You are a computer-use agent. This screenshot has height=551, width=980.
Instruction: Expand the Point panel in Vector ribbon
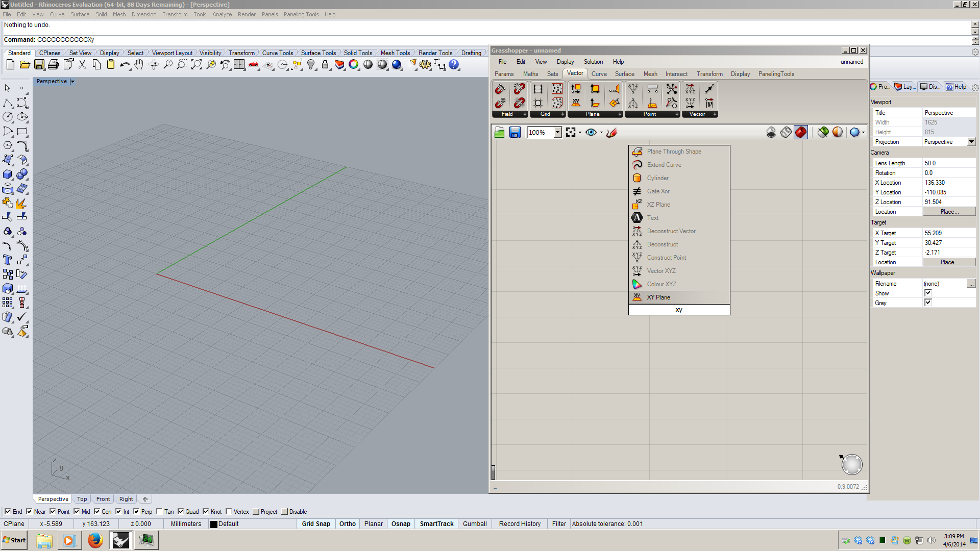pos(677,114)
